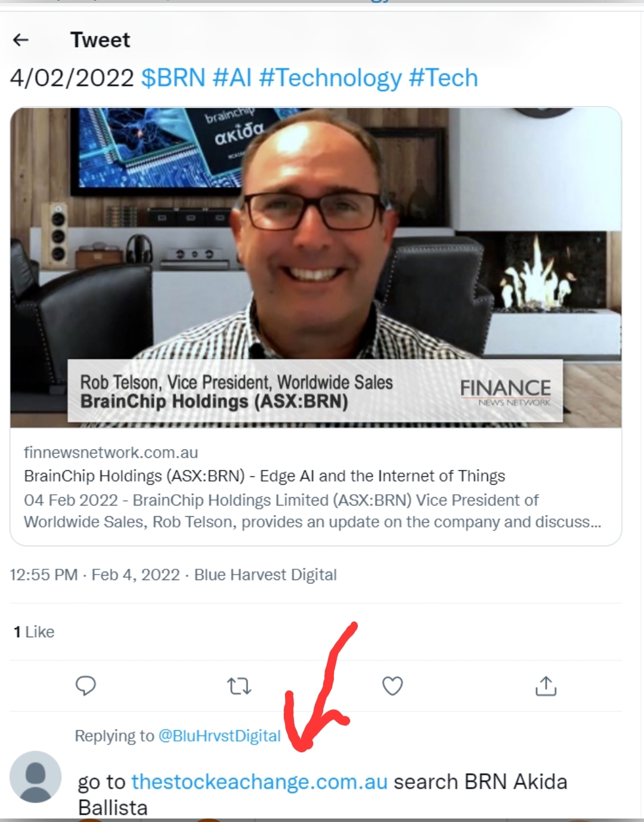Open the finnewsnetwork.com.au link card domain
The height and width of the screenshot is (822, 644).
(x=111, y=452)
